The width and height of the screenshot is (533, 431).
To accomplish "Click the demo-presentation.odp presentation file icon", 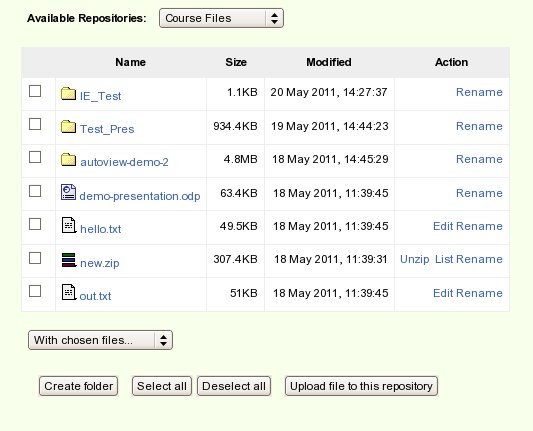I will [x=68, y=192].
